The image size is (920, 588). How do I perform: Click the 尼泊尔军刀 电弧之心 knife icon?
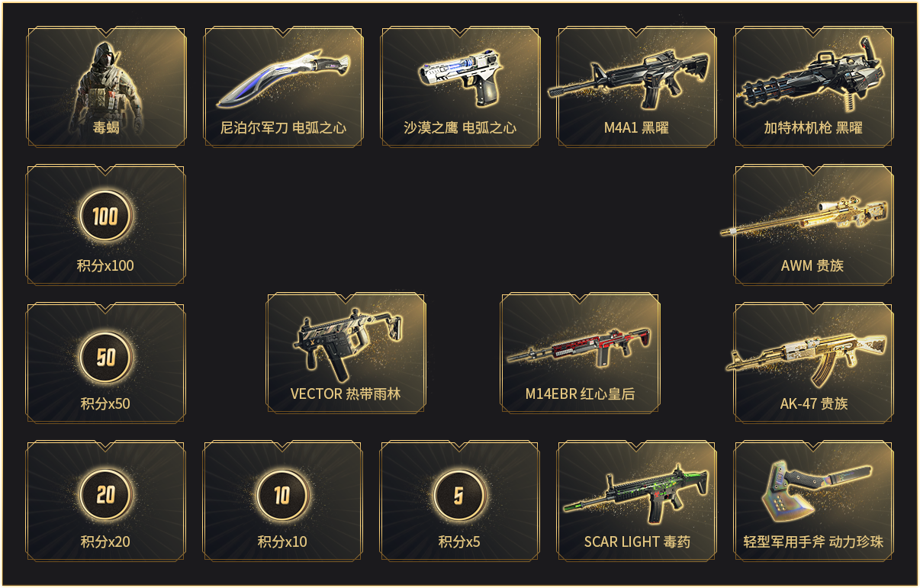[283, 78]
